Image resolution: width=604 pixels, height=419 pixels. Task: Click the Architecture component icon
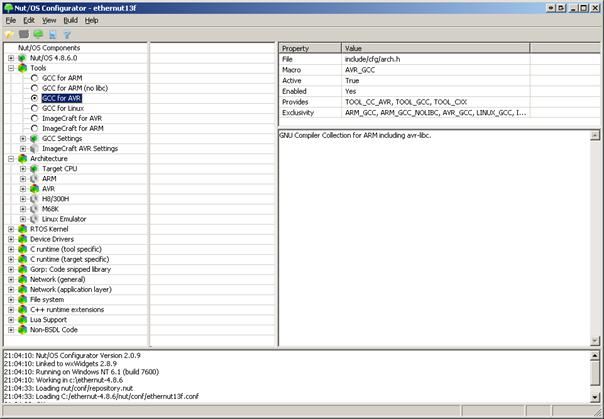tap(22, 159)
